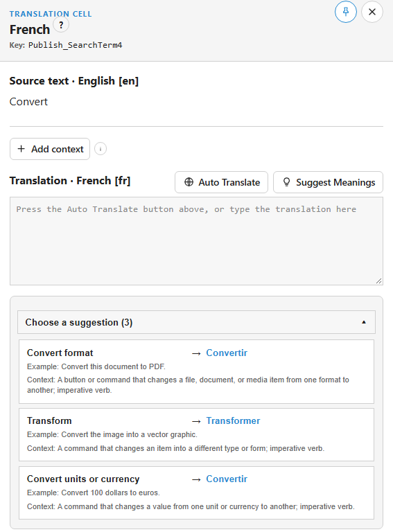The width and height of the screenshot is (393, 532).
Task: Click the Translation French [fr] heading
Action: [70, 181]
